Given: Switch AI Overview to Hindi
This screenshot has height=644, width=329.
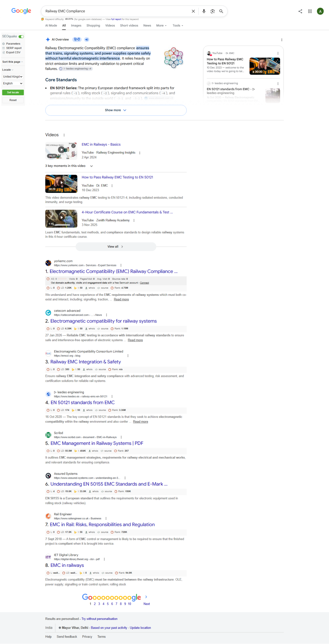Looking at the screenshot, I should (x=77, y=40).
